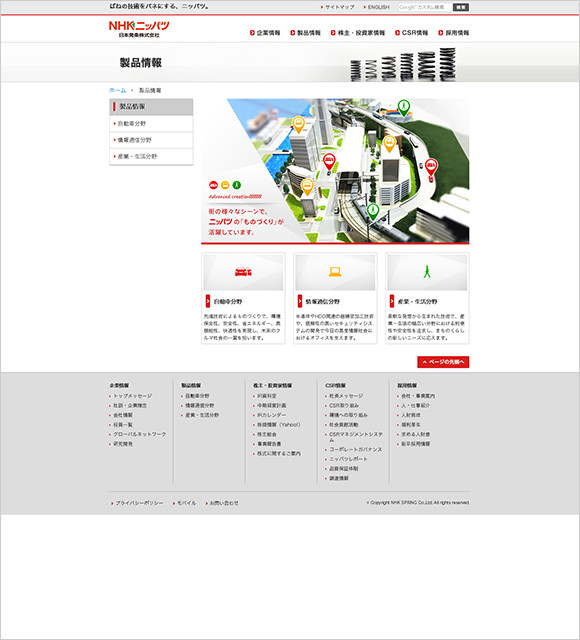The image size is (580, 640).
Task: Select 産業・生活分野 in left sidebar
Action: point(151,156)
